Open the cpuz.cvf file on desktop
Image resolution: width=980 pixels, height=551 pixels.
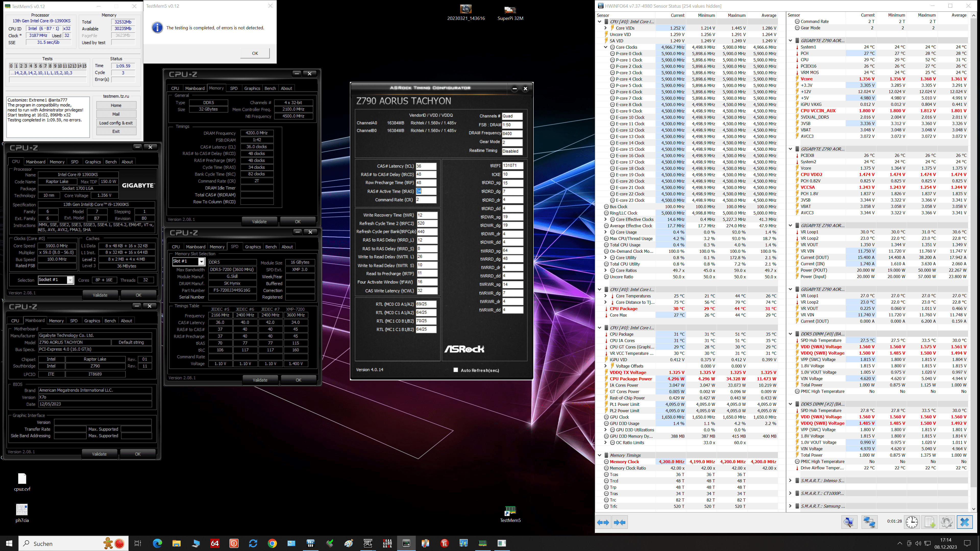coord(22,482)
